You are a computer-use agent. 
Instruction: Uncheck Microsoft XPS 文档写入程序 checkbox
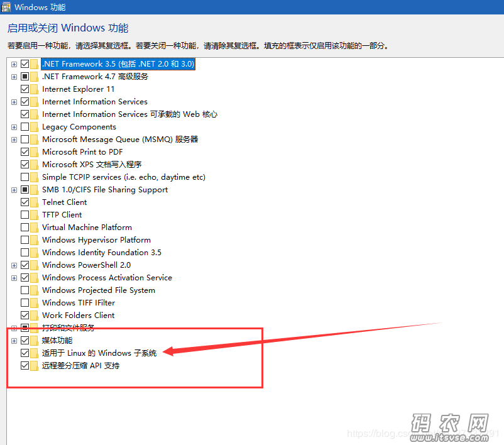click(x=25, y=165)
